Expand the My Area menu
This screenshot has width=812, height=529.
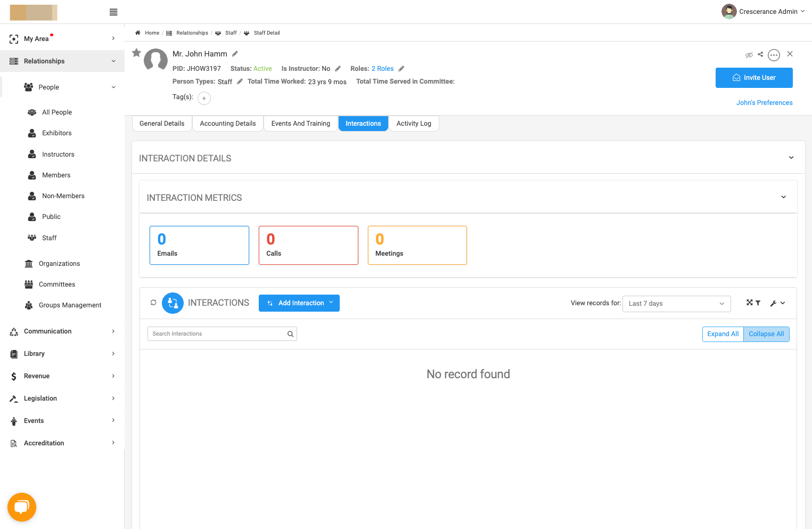[x=62, y=38]
